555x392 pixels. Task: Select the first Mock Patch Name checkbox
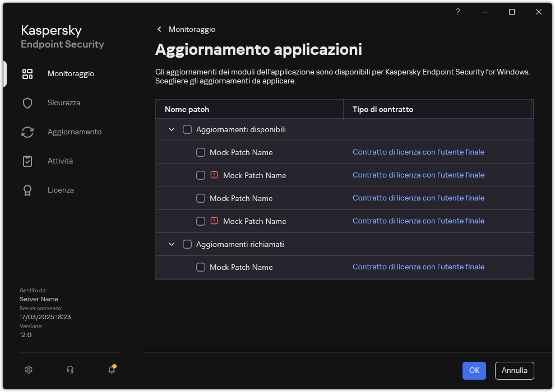(201, 152)
